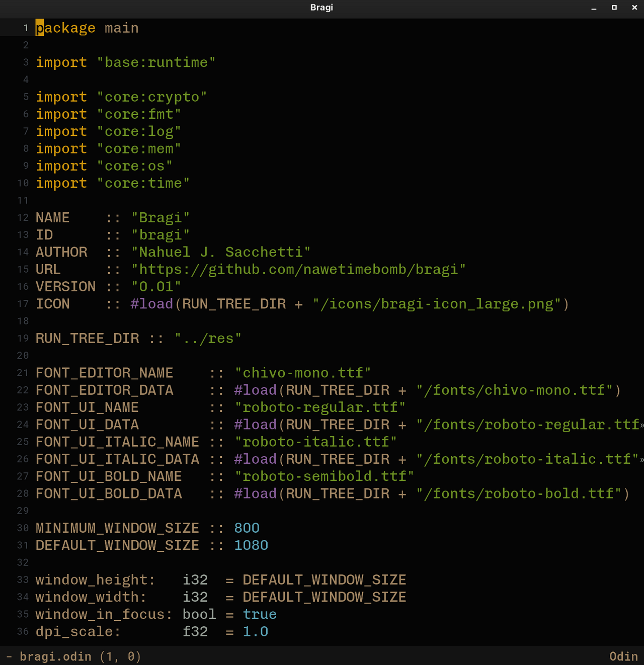Click the #load directive on line 17
Screen dimensions: 644x665
coord(151,304)
